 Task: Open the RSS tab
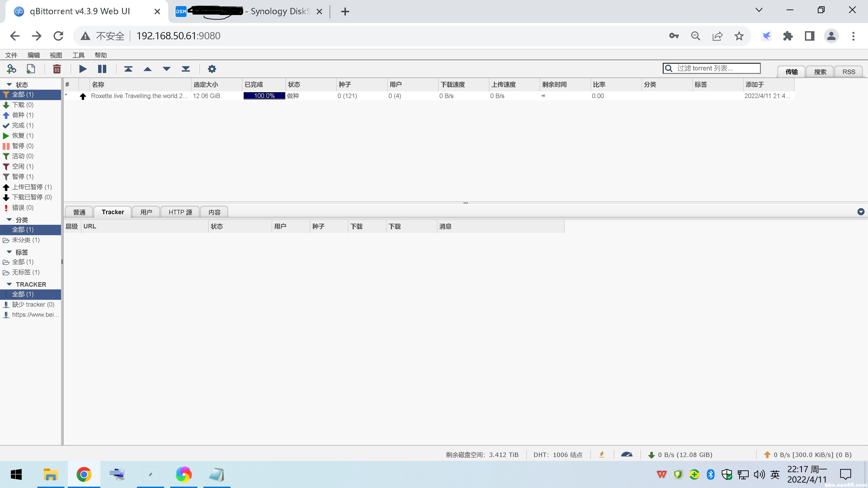pyautogui.click(x=849, y=72)
